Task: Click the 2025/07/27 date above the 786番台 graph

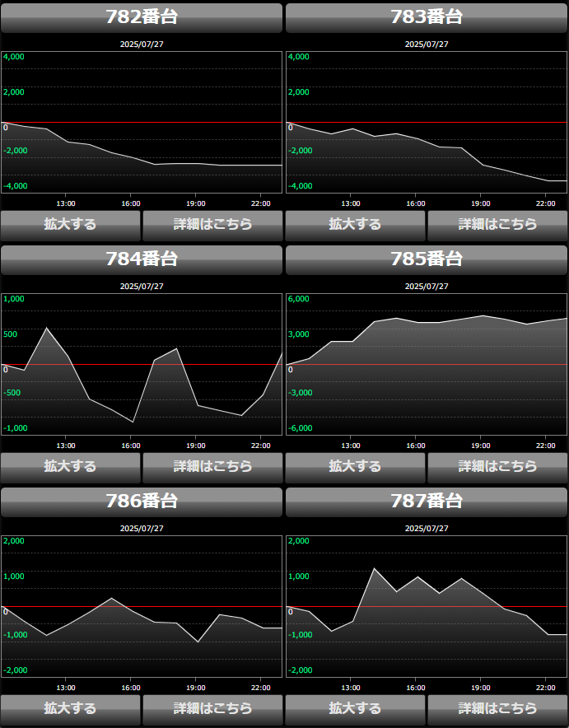Action: pyautogui.click(x=142, y=529)
